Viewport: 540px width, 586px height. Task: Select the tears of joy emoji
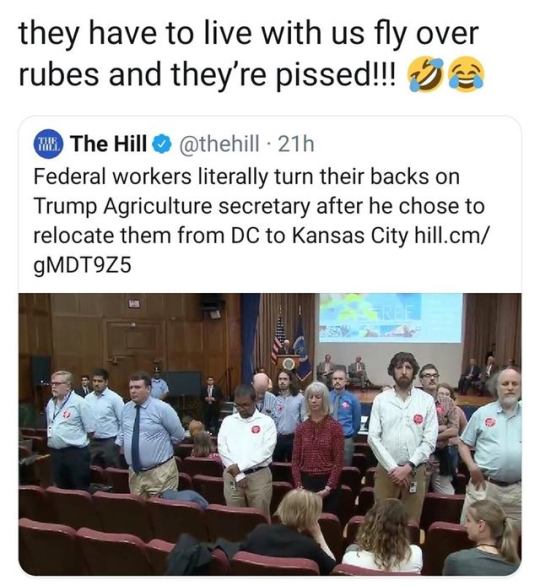click(466, 75)
